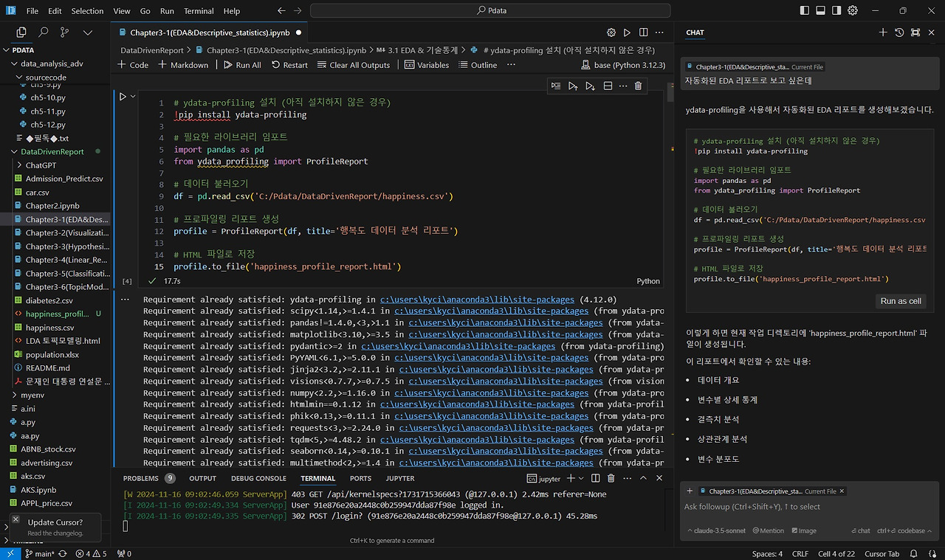The width and height of the screenshot is (945, 560).
Task: Split the current notebook cell
Action: point(608,86)
